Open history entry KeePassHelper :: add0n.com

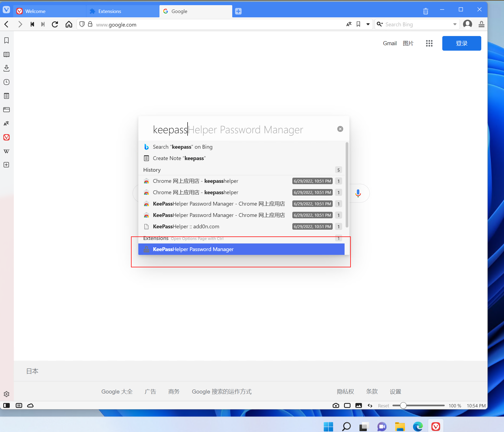tap(242, 226)
